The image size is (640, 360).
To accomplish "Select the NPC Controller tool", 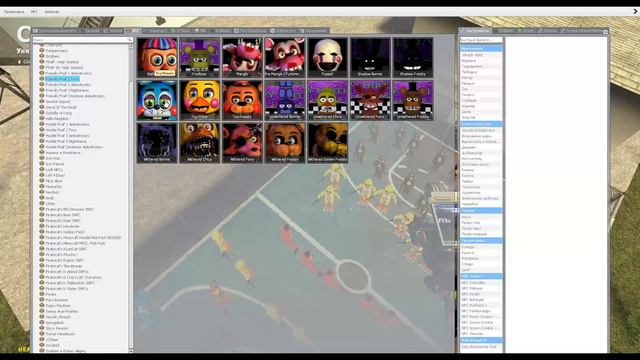I will click(x=481, y=282).
